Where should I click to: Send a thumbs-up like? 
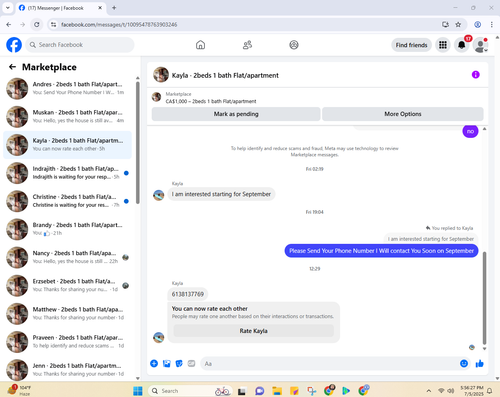pyautogui.click(x=480, y=363)
